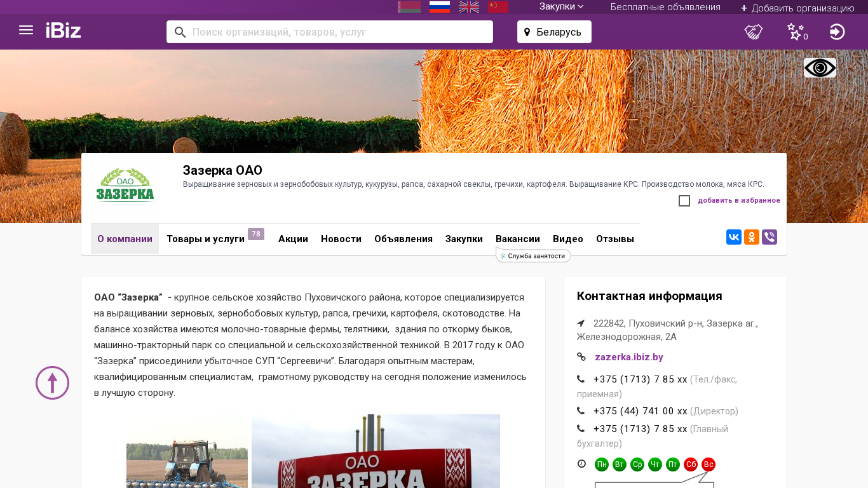The image size is (868, 488).
Task: Open the tractor field photo
Action: pos(187,452)
